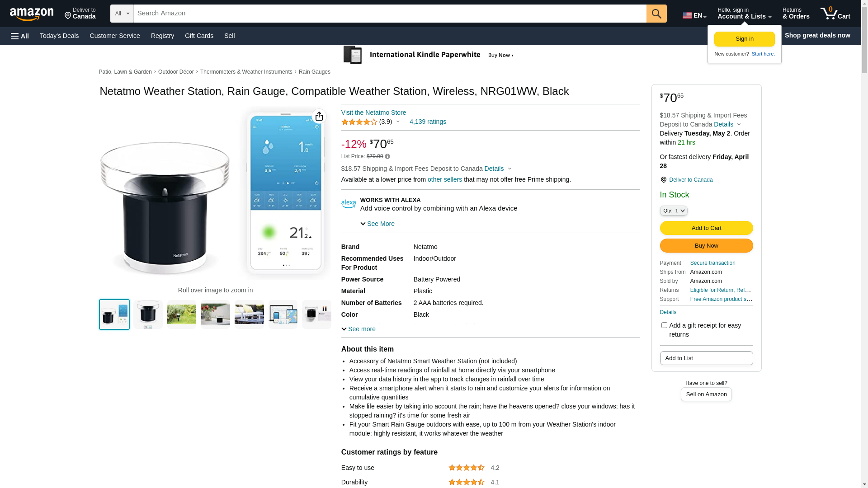Expand See more product details
Viewport: 868px width, 488px height.
(359, 329)
